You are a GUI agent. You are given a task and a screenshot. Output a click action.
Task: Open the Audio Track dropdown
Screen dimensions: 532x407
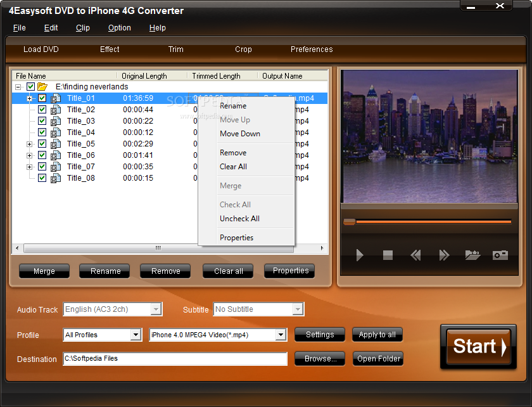pyautogui.click(x=156, y=309)
